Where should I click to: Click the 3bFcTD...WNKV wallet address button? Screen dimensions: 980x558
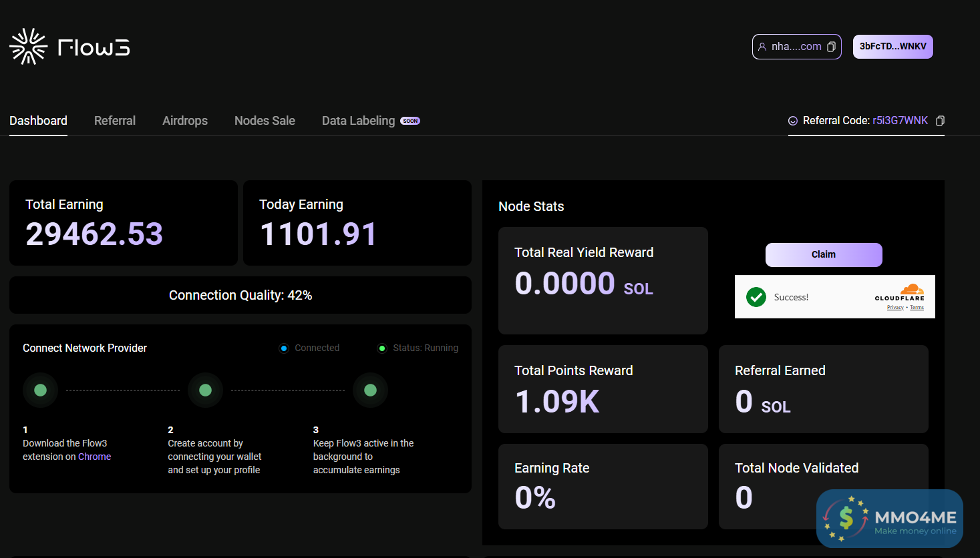pos(892,47)
